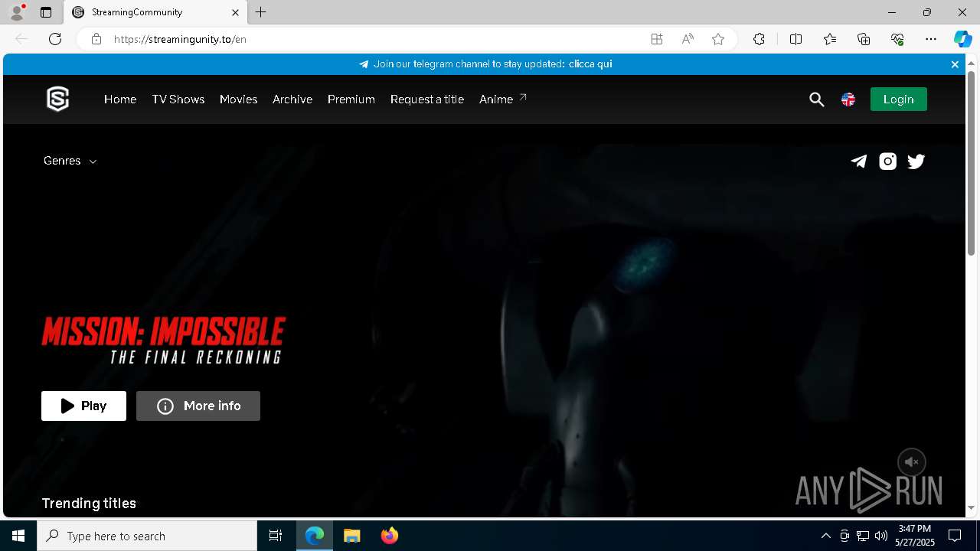Click the StreamingCommunity logo icon

[58, 99]
